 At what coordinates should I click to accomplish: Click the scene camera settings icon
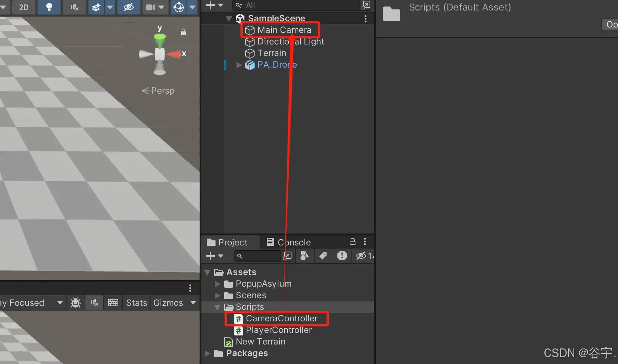[x=150, y=7]
